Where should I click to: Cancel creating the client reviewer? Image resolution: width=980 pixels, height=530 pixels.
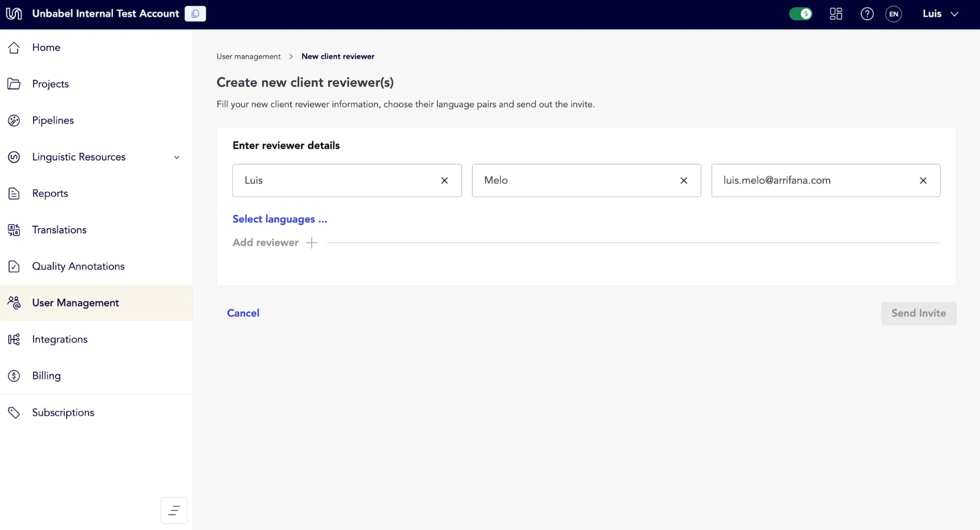(x=243, y=313)
